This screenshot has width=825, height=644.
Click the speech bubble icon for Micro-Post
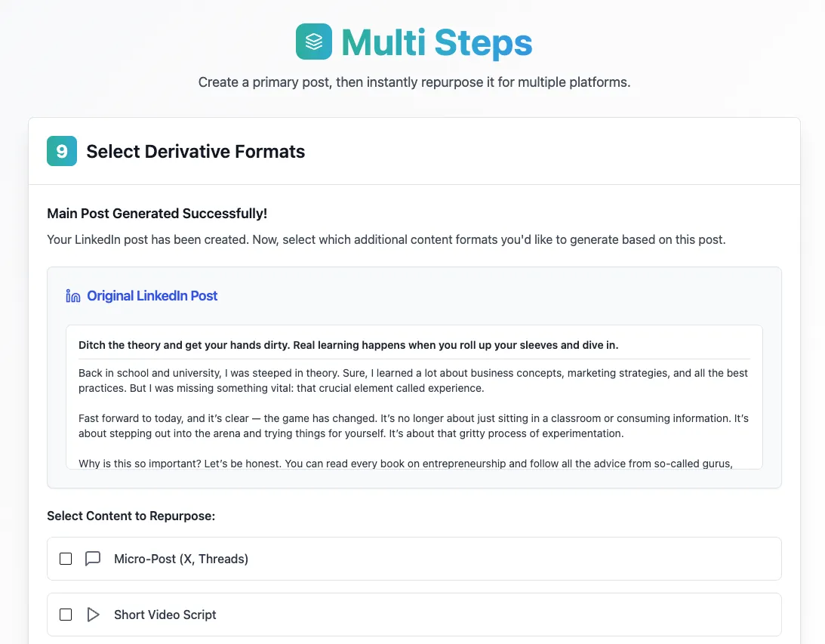[x=93, y=559]
